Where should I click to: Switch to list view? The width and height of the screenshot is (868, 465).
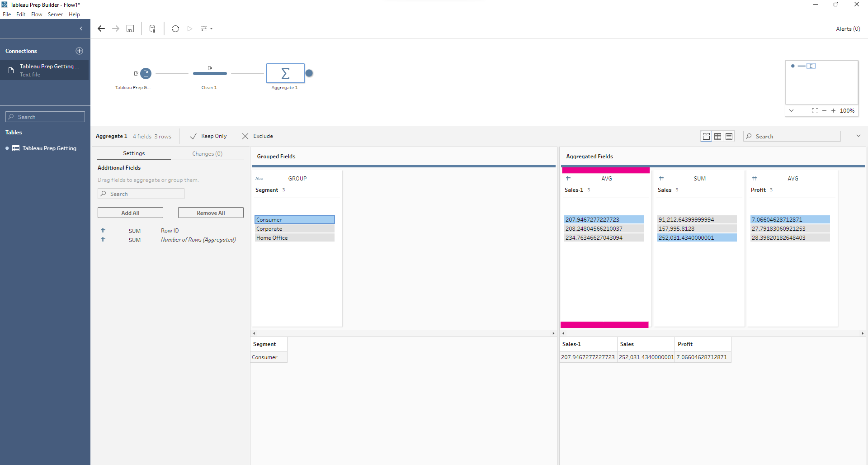click(x=729, y=136)
